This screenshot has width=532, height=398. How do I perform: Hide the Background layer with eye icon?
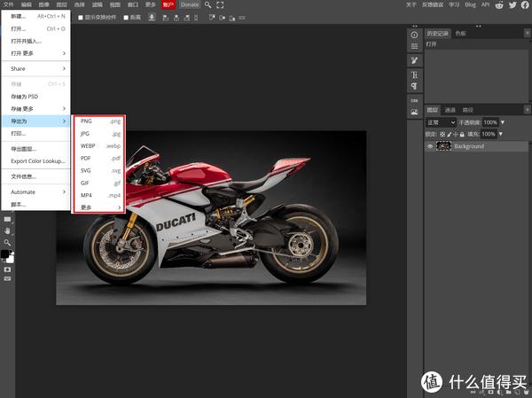point(430,146)
